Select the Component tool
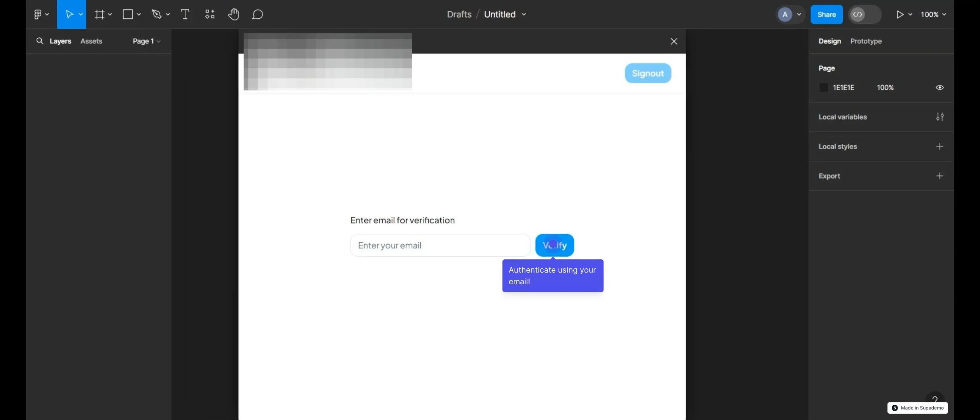Screen dimensions: 980x420 pyautogui.click(x=209, y=14)
